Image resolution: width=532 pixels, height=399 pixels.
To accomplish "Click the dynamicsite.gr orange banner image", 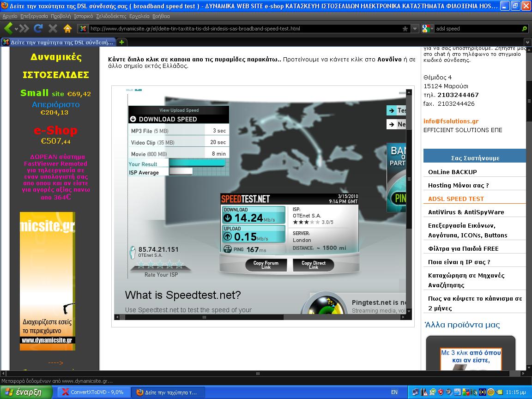I will pyautogui.click(x=48, y=281).
